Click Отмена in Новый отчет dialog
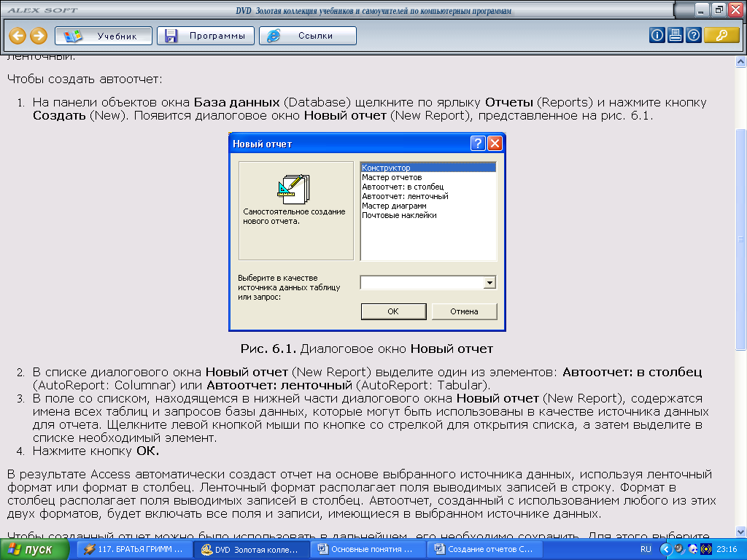This screenshot has width=747, height=560. tap(465, 311)
